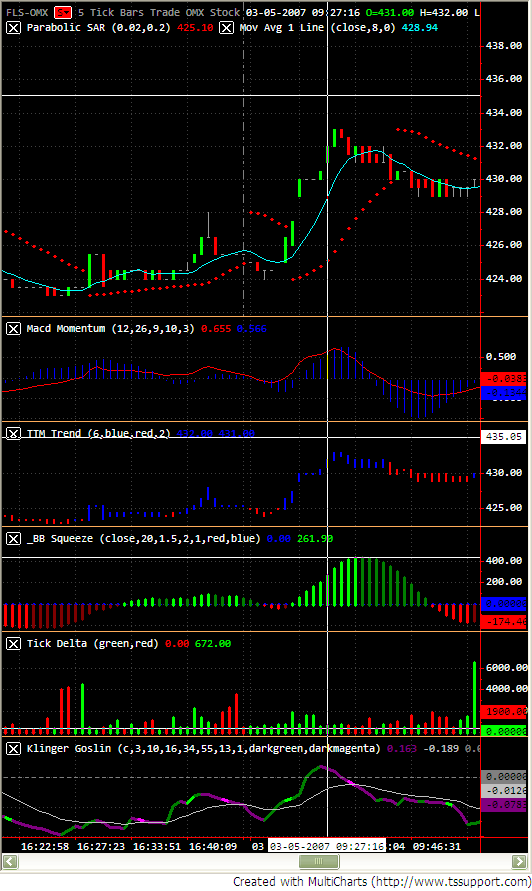Screen dimensions: 532x891
Task: Toggle the TTM Trend study checkbox
Action: coord(13,434)
